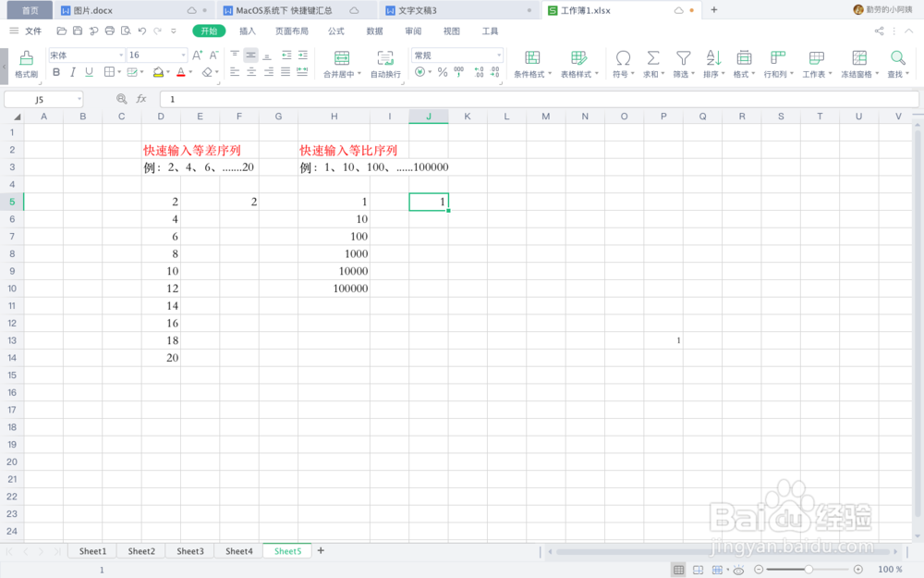The height and width of the screenshot is (578, 924).
Task: Expand Merge and Center (合并居中) options
Action: (359, 74)
